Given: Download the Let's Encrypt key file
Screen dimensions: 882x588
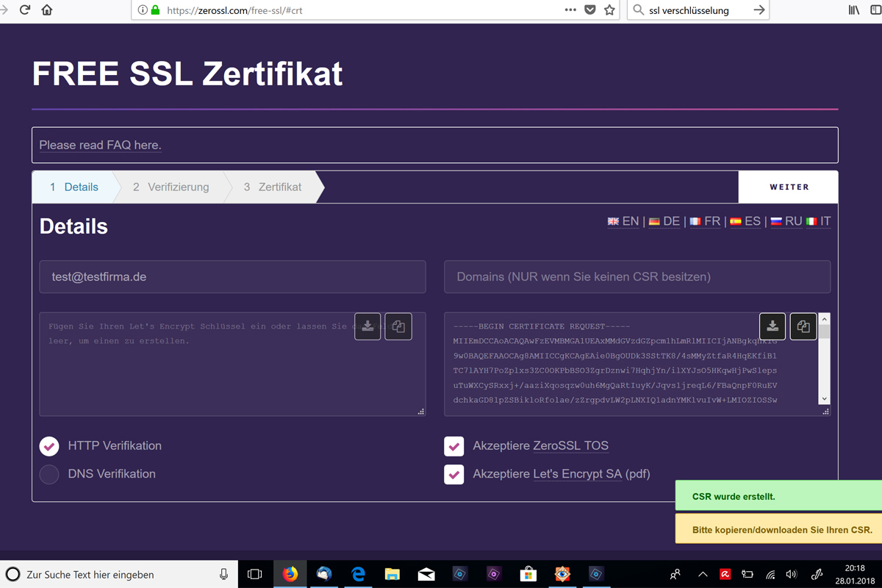Looking at the screenshot, I should pyautogui.click(x=367, y=326).
